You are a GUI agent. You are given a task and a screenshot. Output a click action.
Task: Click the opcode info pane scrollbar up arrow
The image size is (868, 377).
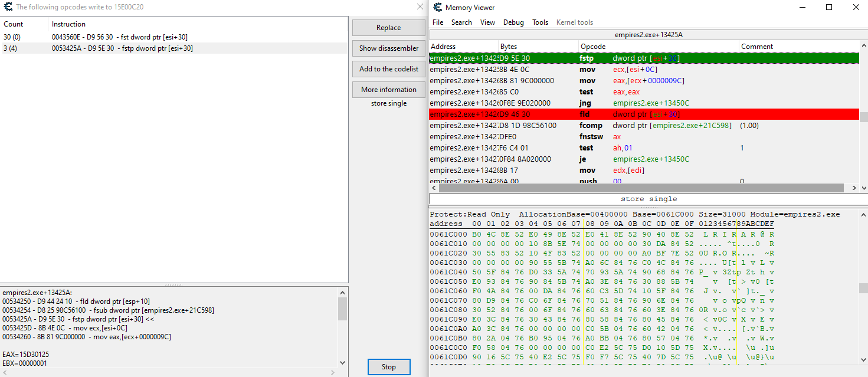coord(342,292)
